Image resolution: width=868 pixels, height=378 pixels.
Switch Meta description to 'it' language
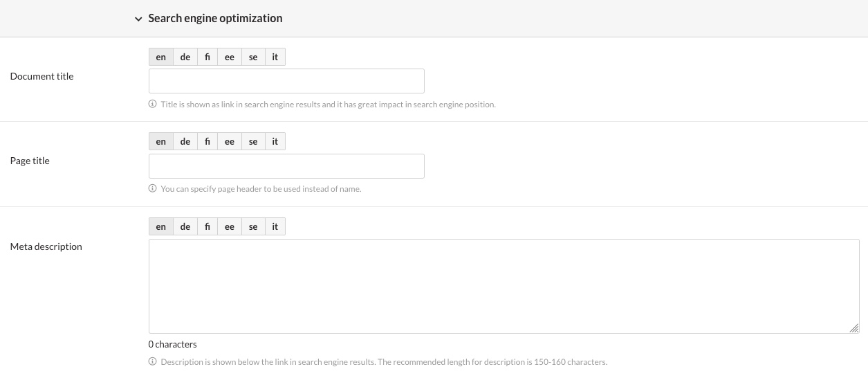(x=275, y=227)
